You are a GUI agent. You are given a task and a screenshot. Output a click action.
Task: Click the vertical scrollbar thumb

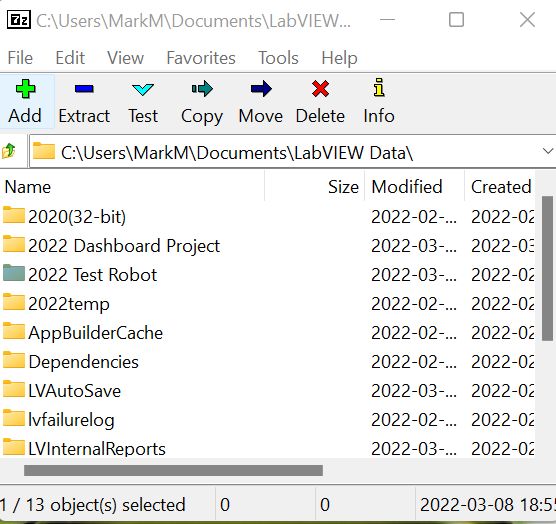click(547, 268)
